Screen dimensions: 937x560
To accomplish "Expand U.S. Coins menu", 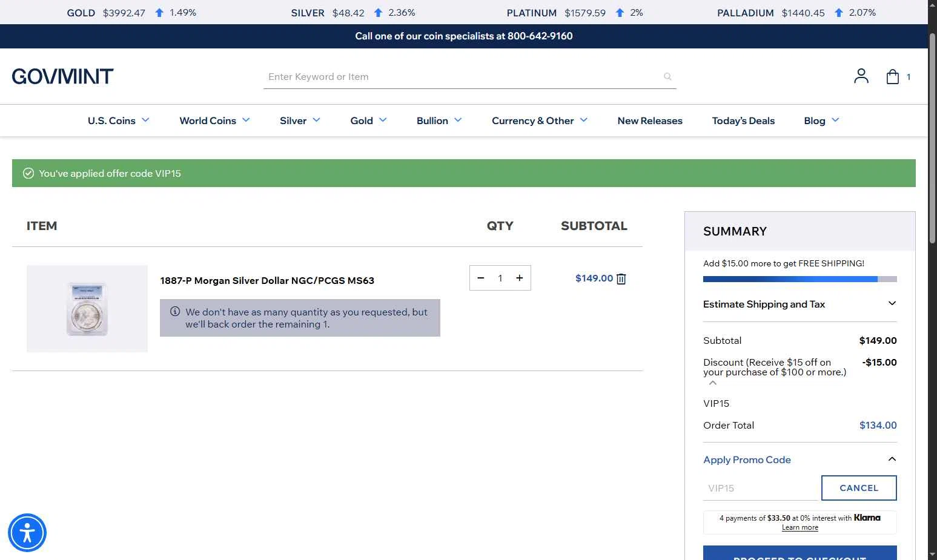I will click(119, 120).
